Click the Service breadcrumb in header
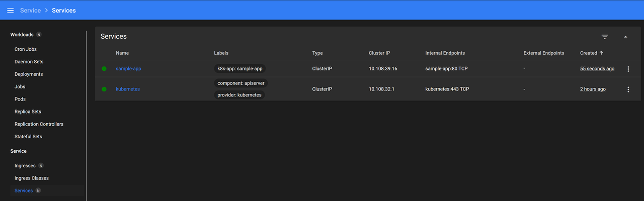 31,10
